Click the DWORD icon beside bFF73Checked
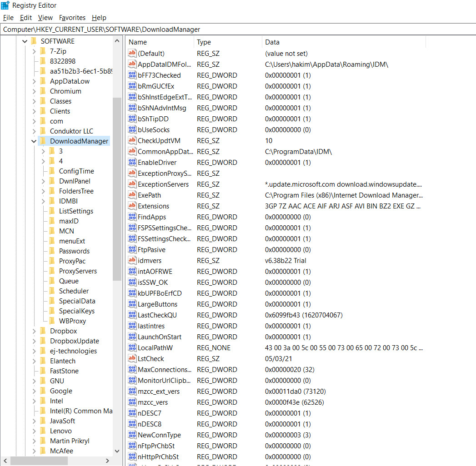Image resolution: width=476 pixels, height=466 pixels. tap(132, 75)
